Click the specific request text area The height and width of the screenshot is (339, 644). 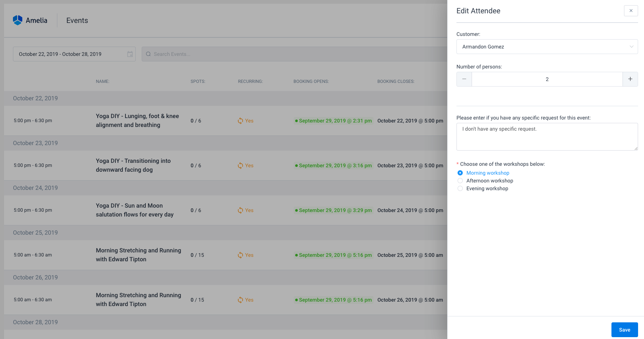(547, 137)
